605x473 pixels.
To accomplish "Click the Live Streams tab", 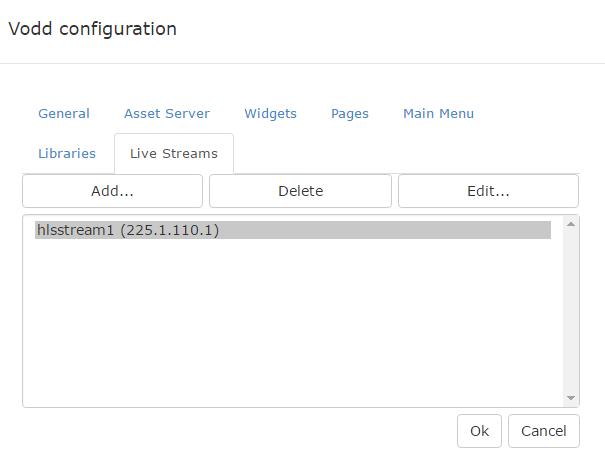I will pyautogui.click(x=174, y=154).
